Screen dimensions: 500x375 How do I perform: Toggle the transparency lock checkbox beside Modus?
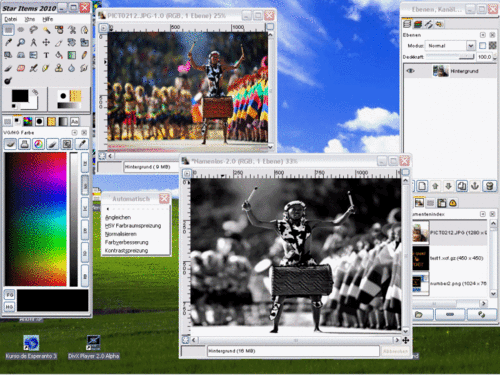pos(482,46)
